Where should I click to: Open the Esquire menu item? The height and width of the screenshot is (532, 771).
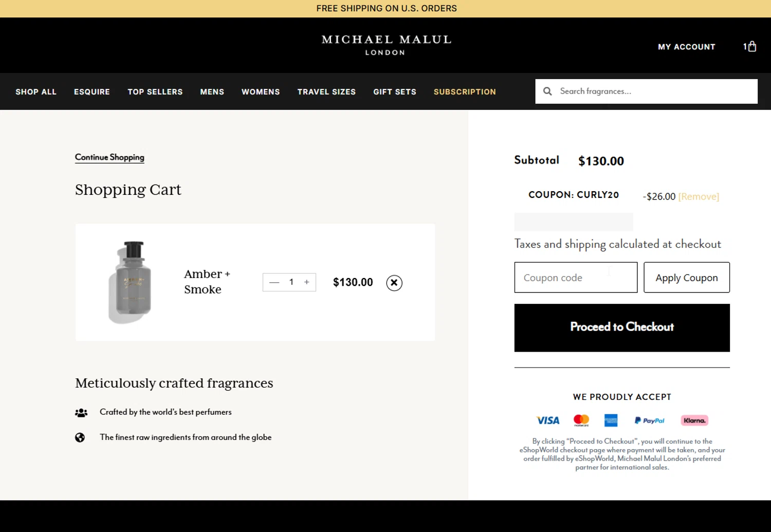point(92,91)
